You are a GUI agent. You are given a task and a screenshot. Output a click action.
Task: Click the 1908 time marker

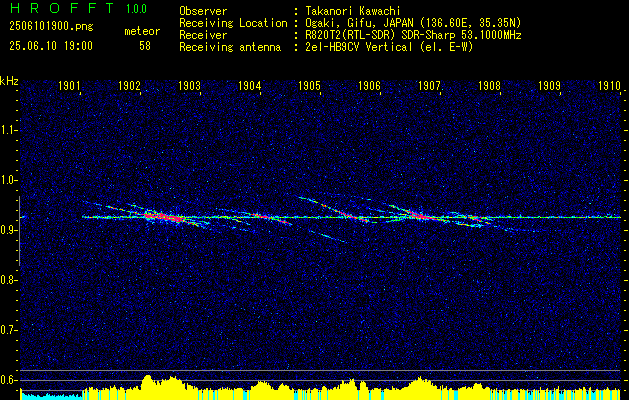[489, 85]
